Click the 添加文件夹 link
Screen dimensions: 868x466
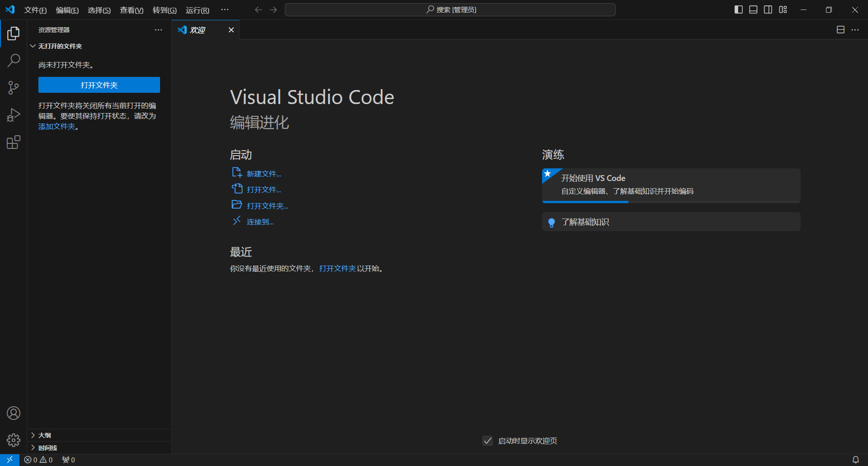point(57,127)
